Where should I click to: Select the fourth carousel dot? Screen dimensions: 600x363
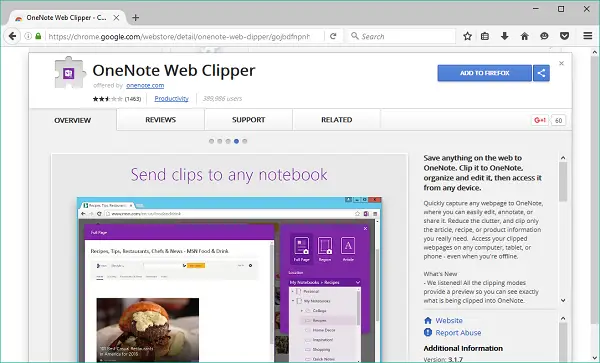pos(236,141)
